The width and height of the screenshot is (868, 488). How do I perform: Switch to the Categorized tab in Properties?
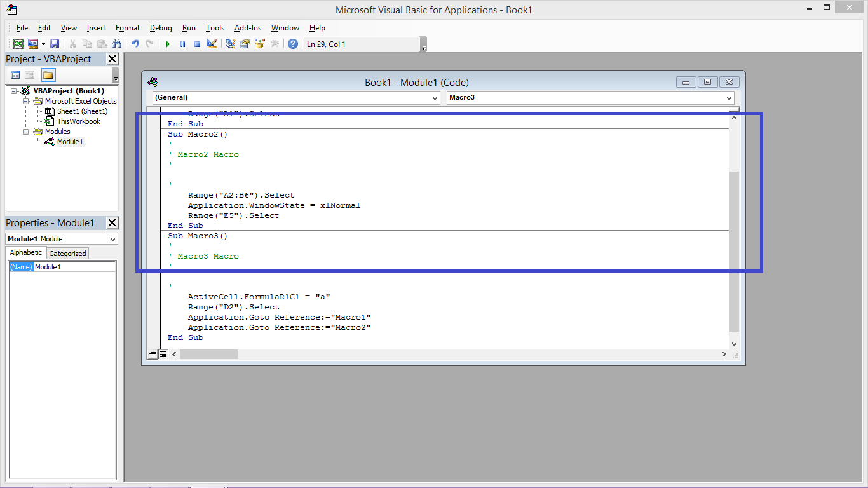67,253
